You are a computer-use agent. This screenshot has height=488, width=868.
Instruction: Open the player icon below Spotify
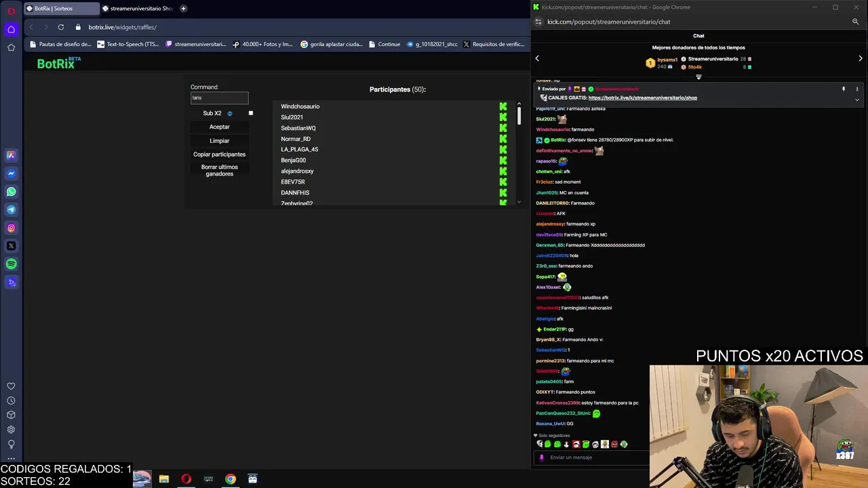point(11,283)
